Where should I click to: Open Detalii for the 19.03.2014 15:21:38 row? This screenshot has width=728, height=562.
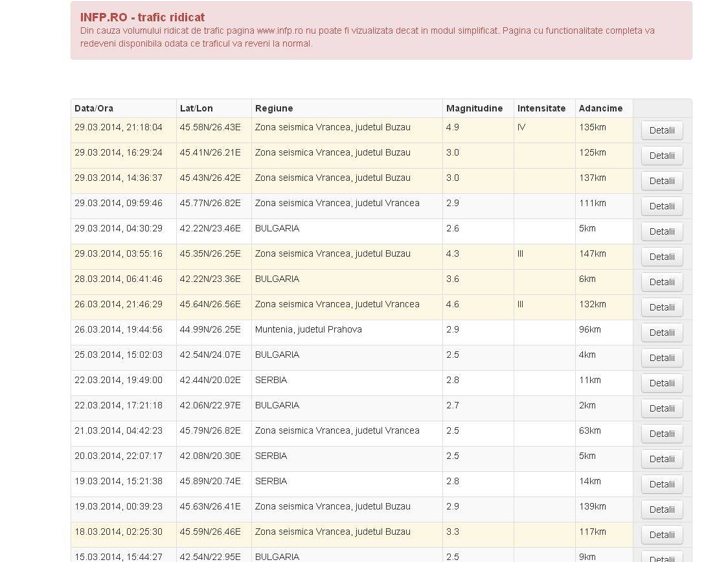coord(661,484)
